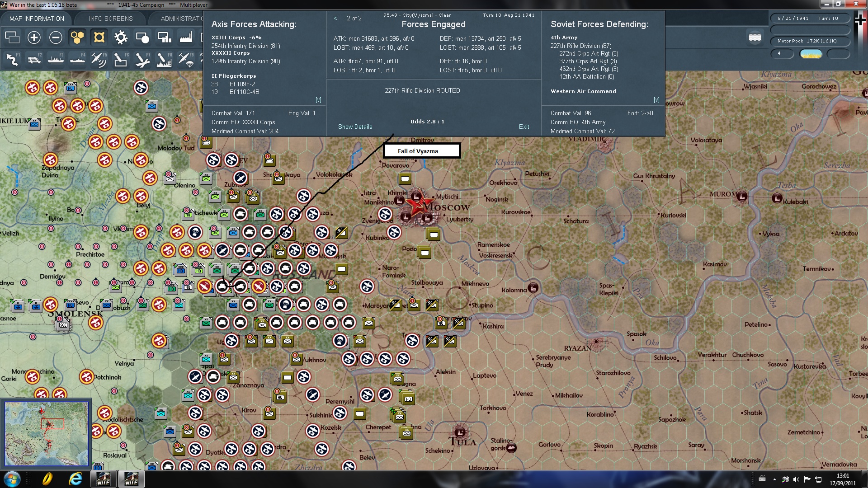This screenshot has height=488, width=868.
Task: Select the F1 move mode icon
Action: pos(12,60)
